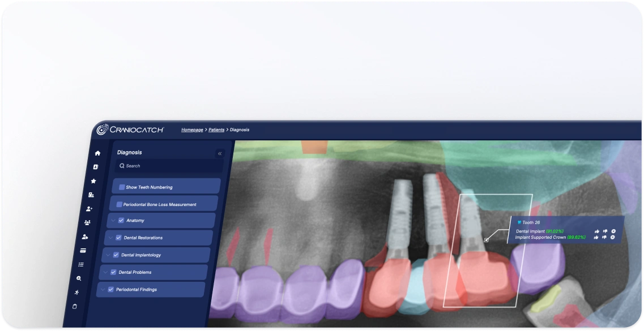The width and height of the screenshot is (644, 331).
Task: Click the clinic building sidebar icon
Action: 92,195
